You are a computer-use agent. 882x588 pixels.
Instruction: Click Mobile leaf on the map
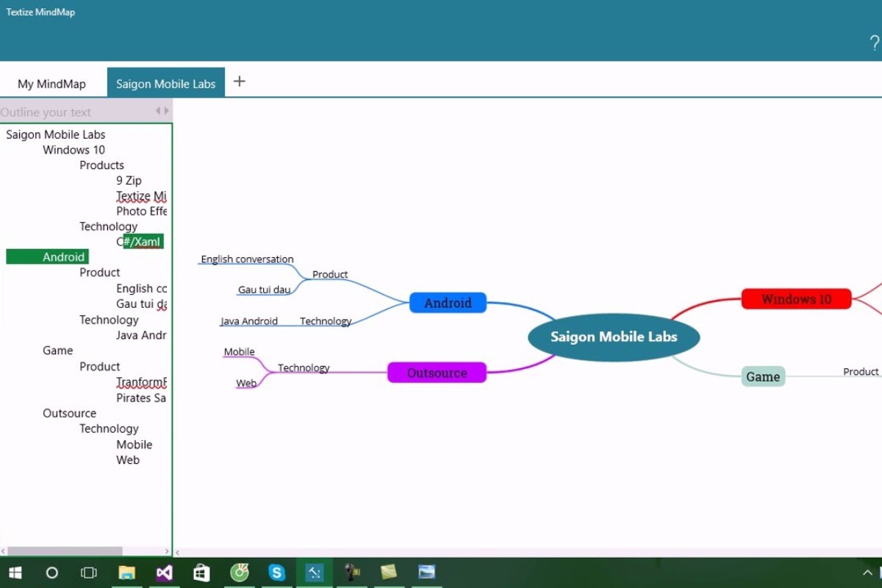[x=239, y=352]
